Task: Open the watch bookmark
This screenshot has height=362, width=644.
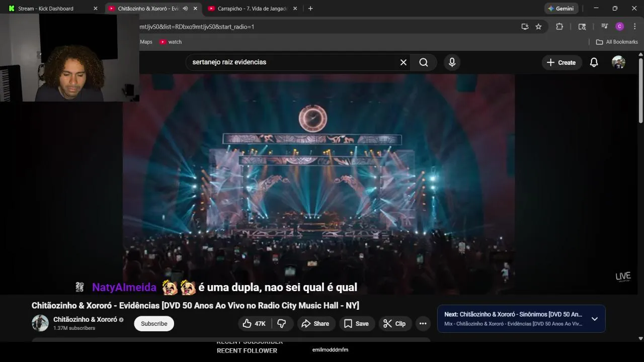Action: (x=171, y=42)
